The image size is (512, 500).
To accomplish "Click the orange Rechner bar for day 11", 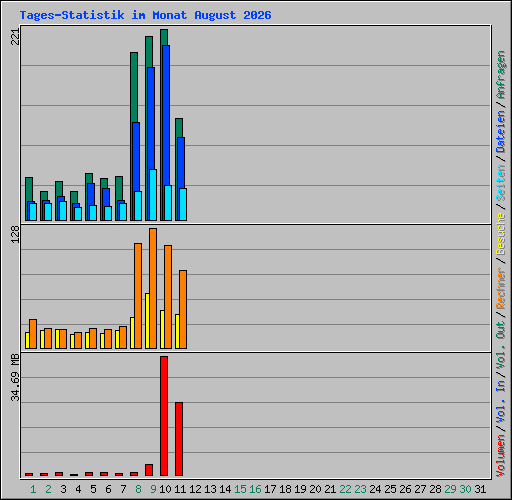I will pos(183,309).
